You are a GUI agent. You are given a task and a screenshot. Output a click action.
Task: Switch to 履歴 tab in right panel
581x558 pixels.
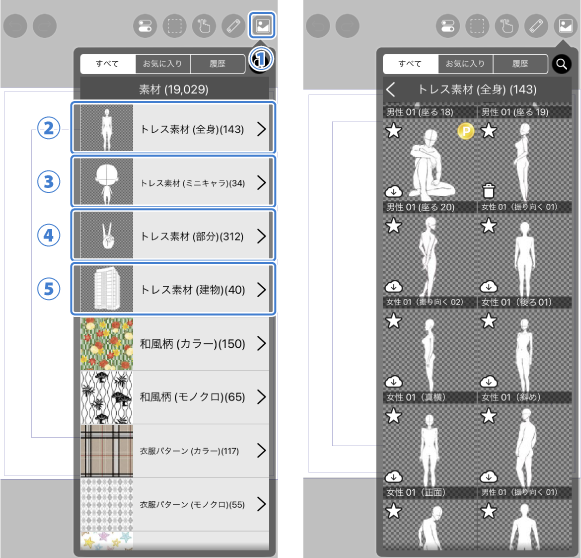click(520, 64)
